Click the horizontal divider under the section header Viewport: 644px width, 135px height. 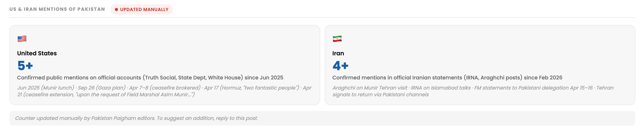[x=322, y=18]
